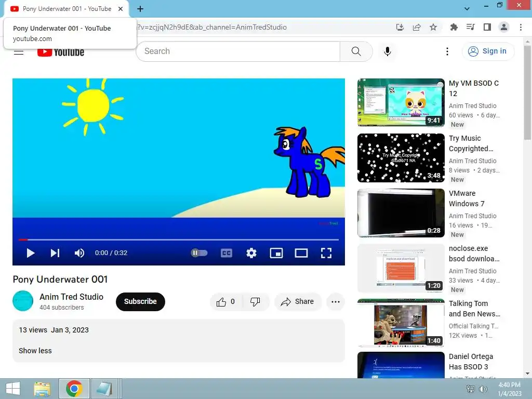The image size is (532, 399).
Task: Open Daniel Ortega Has BSOD 3 title
Action: 471,362
